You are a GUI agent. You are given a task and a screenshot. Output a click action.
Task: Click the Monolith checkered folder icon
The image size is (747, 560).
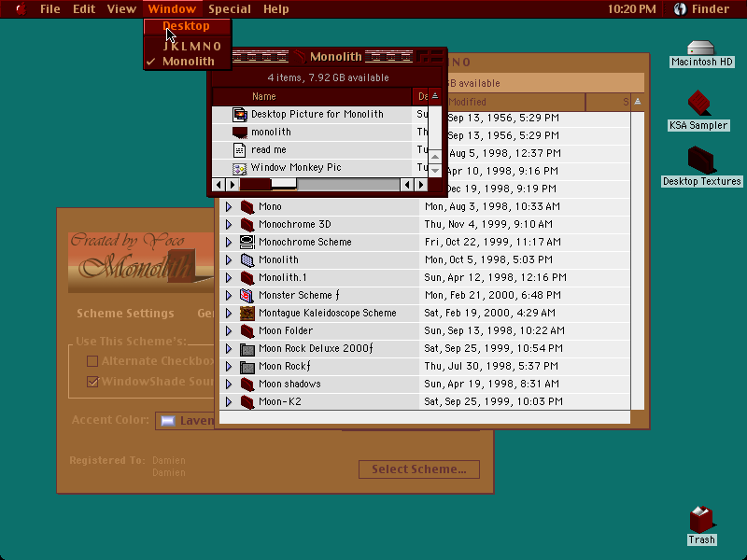(x=247, y=260)
